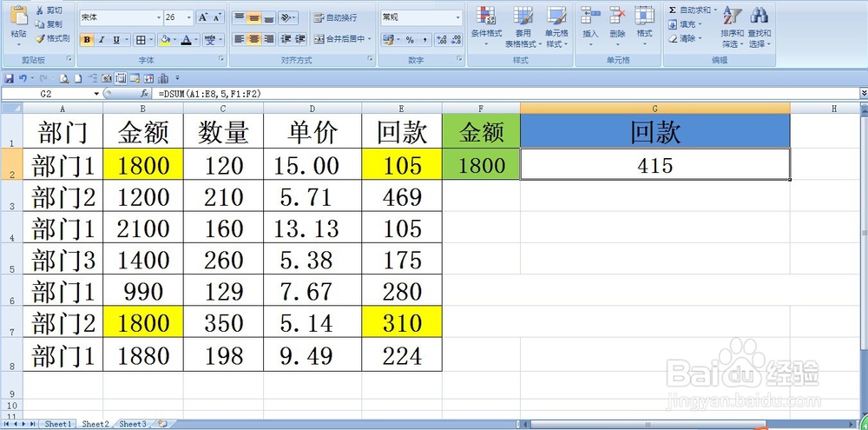Open Sort and Filter (排序和筛选)

(x=732, y=27)
